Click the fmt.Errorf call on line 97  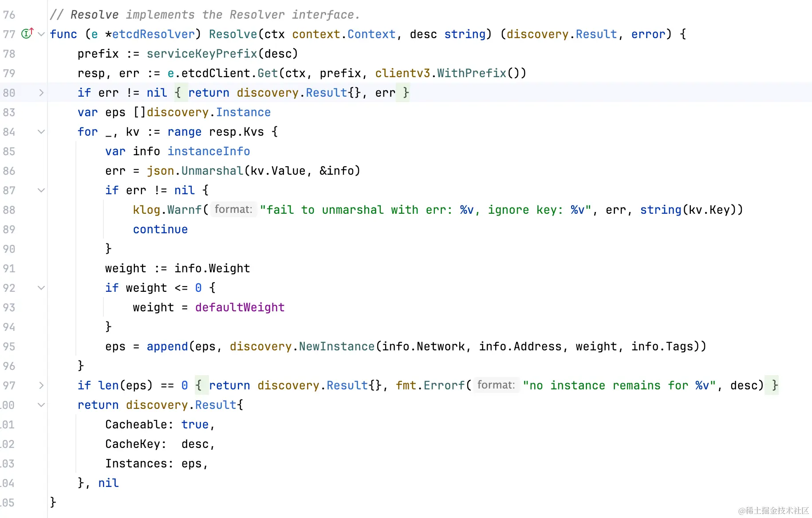[430, 385]
